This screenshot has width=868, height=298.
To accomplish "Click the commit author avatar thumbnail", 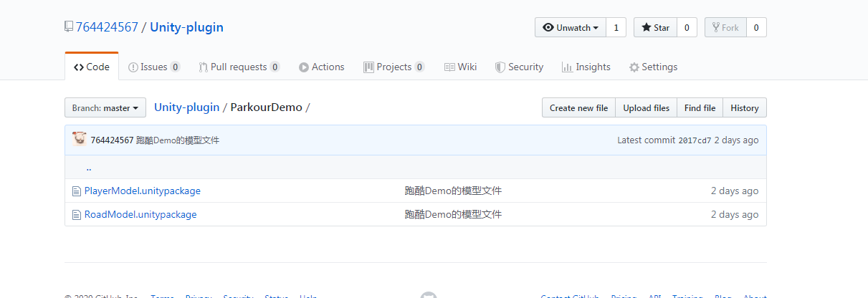I will click(x=80, y=139).
